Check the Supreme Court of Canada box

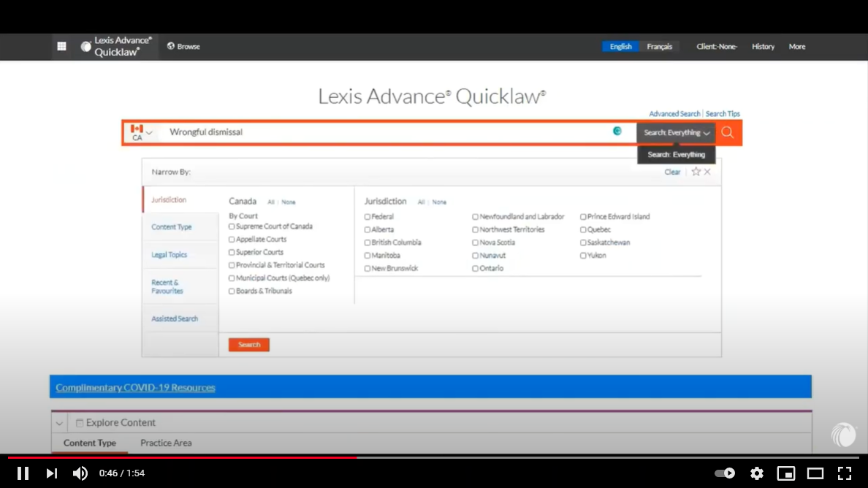click(x=232, y=227)
